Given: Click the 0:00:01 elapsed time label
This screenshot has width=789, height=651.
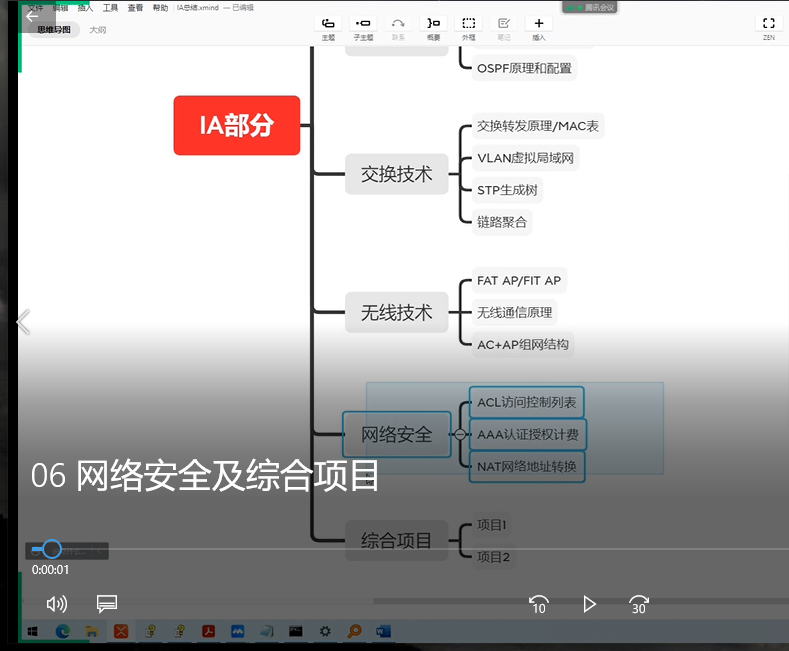Looking at the screenshot, I should tap(50, 569).
